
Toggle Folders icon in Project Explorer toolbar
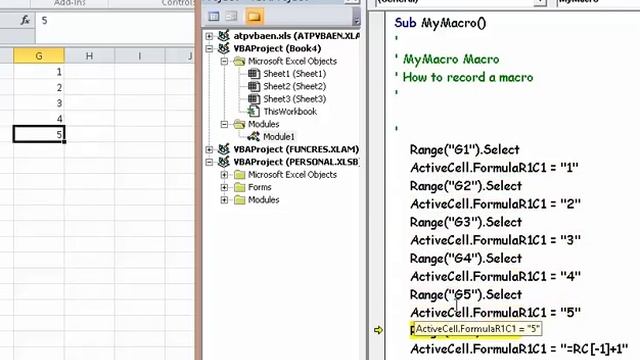click(254, 16)
